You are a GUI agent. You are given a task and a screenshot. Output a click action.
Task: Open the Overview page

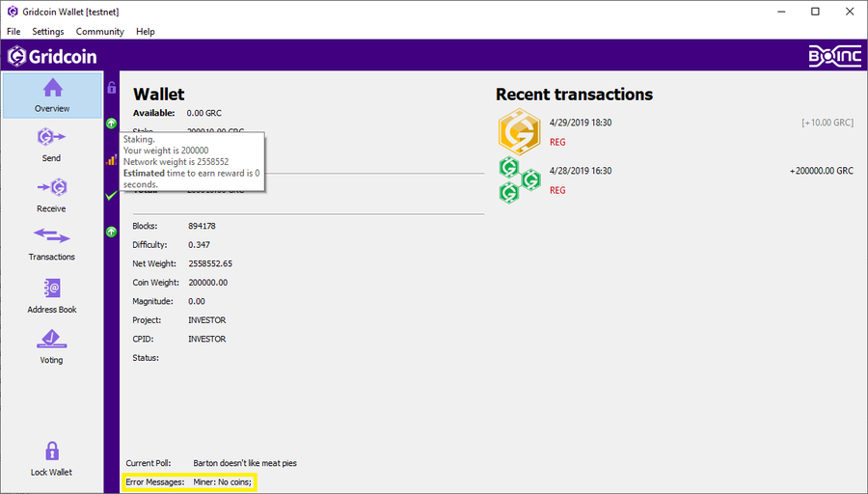click(x=53, y=96)
